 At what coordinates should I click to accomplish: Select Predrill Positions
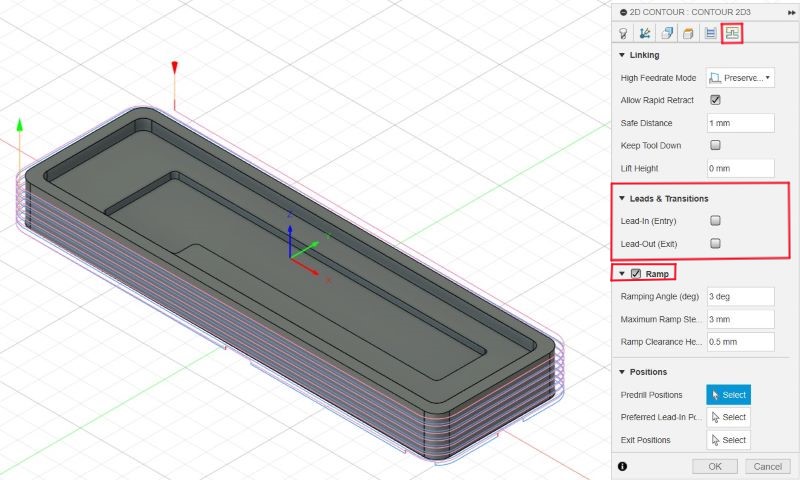[729, 395]
